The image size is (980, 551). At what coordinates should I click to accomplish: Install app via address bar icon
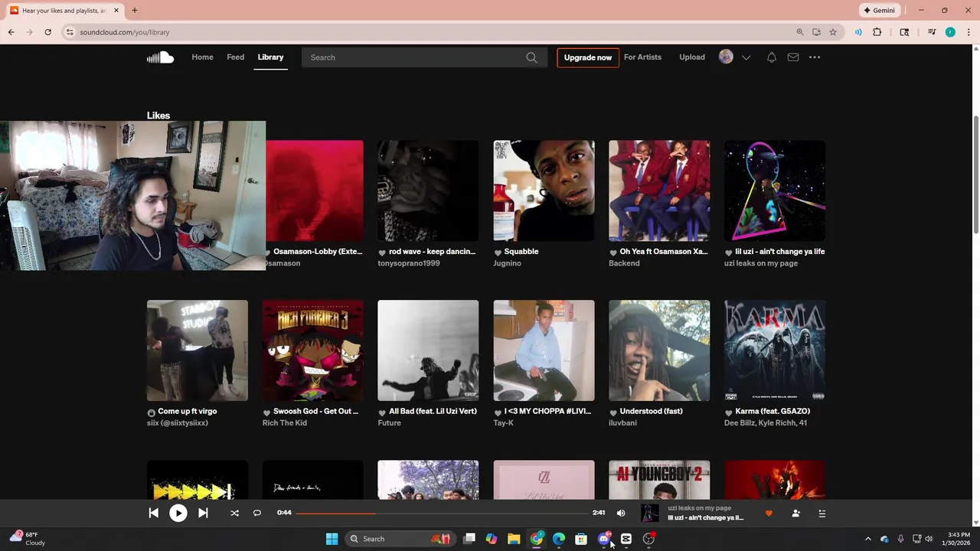pyautogui.click(x=816, y=32)
